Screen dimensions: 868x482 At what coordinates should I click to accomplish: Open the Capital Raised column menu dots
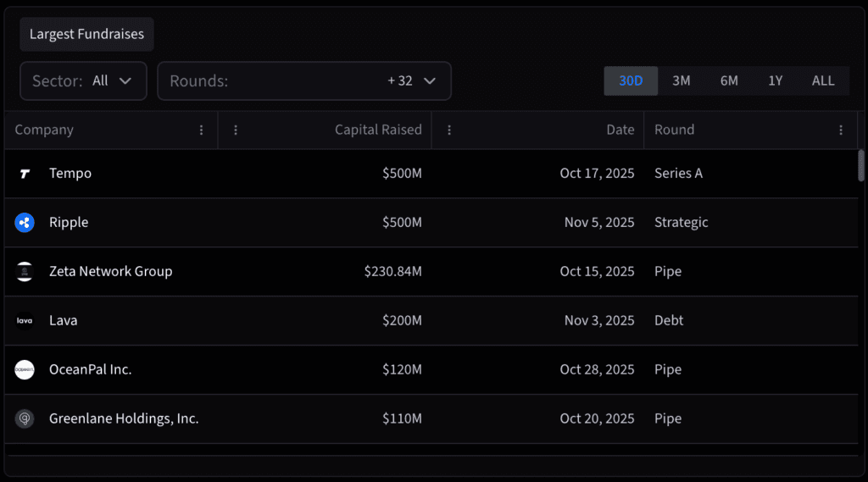pos(236,130)
